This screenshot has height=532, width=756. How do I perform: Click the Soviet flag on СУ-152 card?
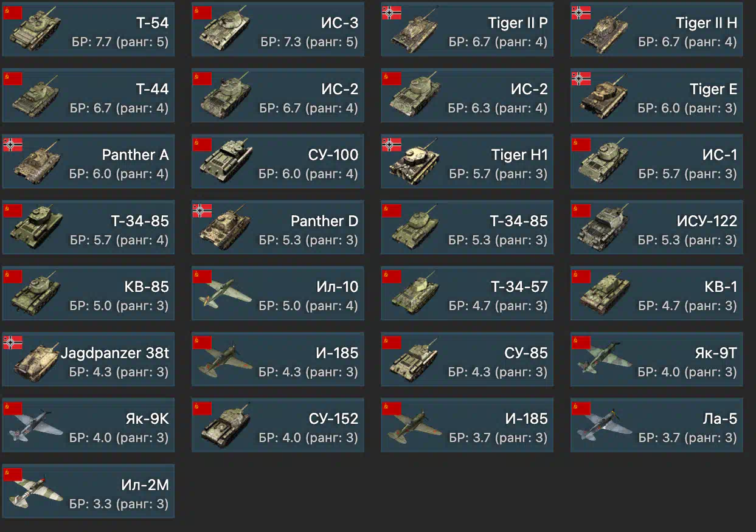(x=203, y=408)
